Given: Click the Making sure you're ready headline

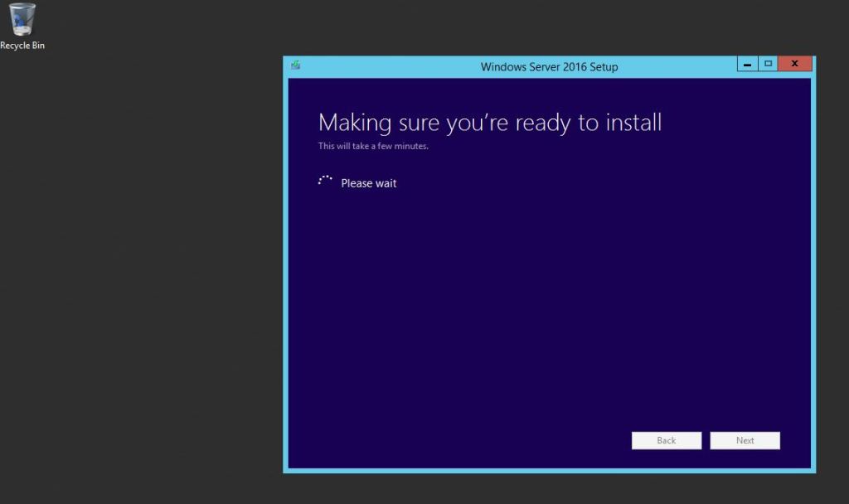Looking at the screenshot, I should tap(489, 122).
